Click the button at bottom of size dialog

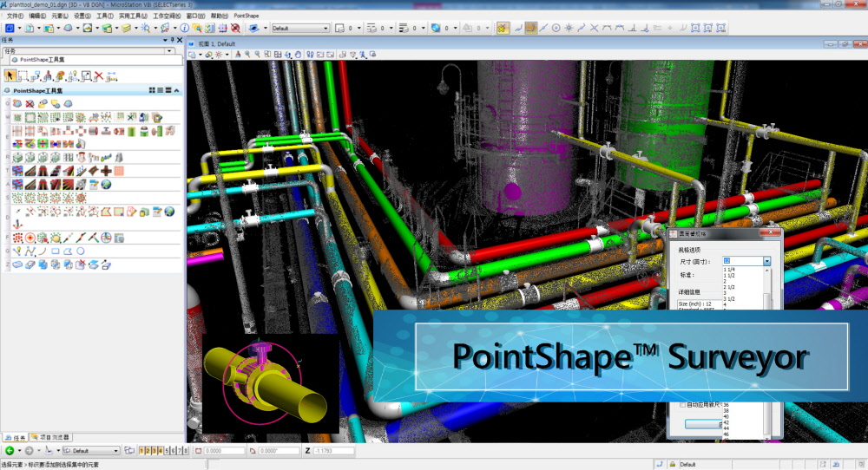pos(704,424)
